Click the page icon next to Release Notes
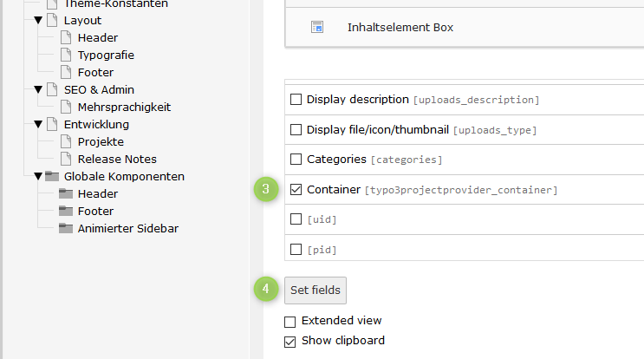This screenshot has height=359, width=644. [66, 159]
